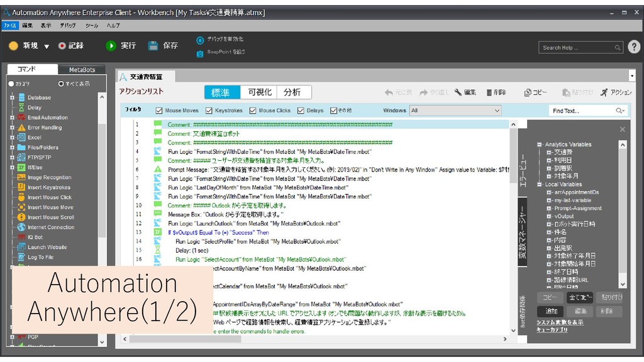Open the task tab list dropdown

[632, 75]
